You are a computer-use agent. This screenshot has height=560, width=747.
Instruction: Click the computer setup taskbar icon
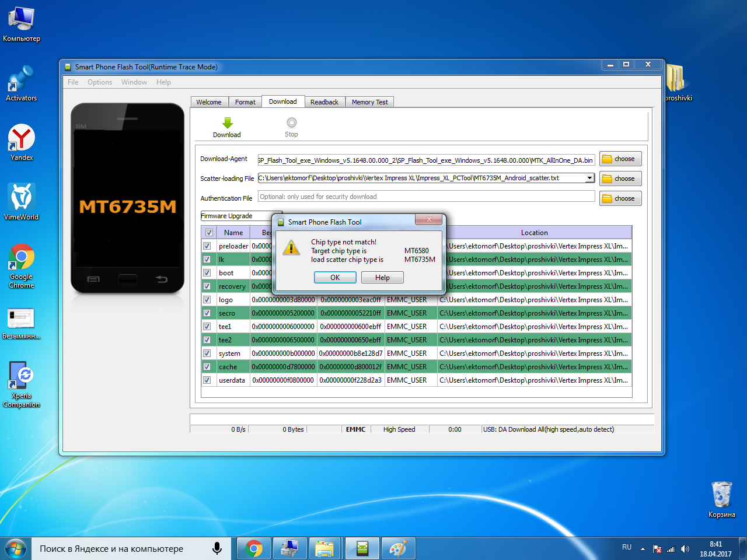click(289, 549)
